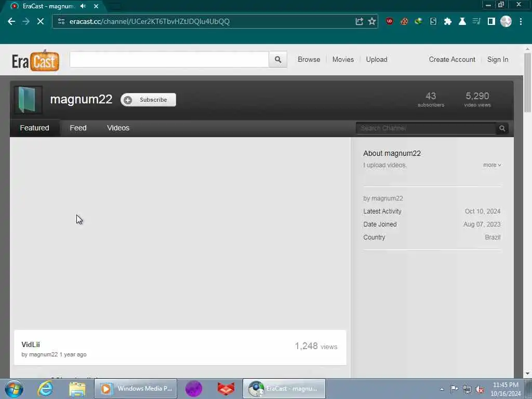This screenshot has width=532, height=399.
Task: Click the address bar URL
Action: tap(150, 21)
